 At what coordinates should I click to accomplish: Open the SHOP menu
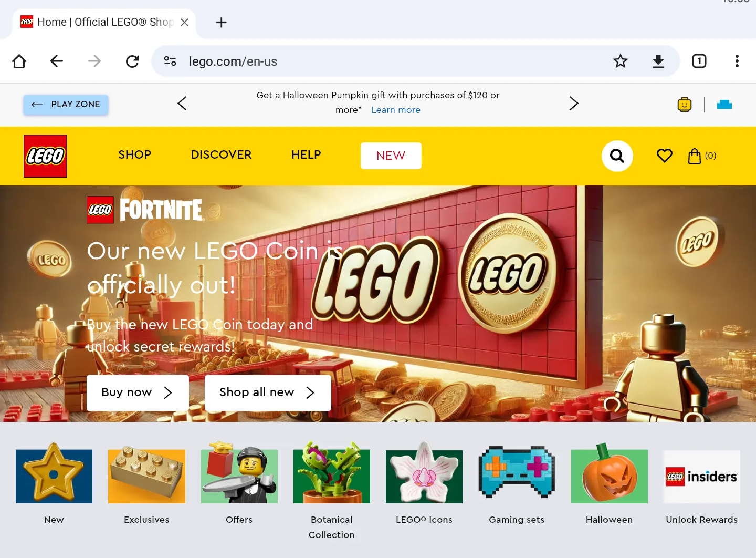[135, 155]
